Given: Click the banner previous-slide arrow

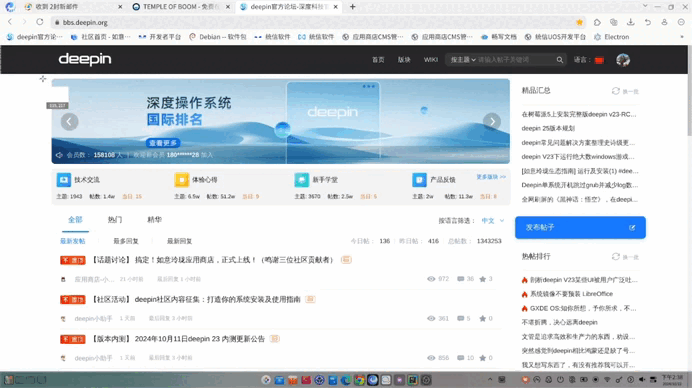Looking at the screenshot, I should (x=69, y=121).
